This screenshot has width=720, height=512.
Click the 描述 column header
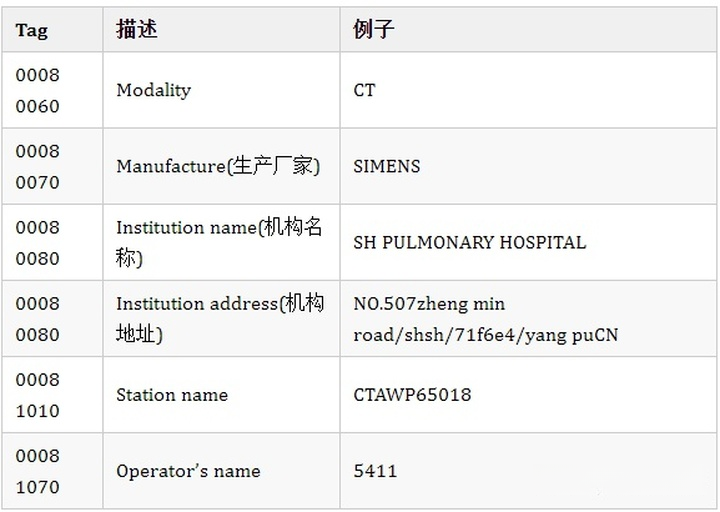point(137,29)
